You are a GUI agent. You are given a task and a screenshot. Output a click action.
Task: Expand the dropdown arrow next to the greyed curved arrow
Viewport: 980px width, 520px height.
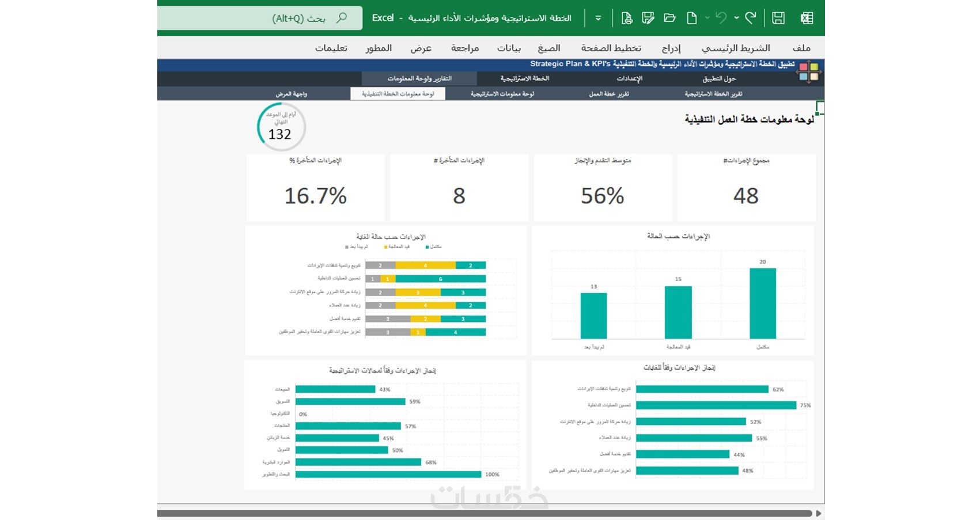pyautogui.click(x=707, y=18)
